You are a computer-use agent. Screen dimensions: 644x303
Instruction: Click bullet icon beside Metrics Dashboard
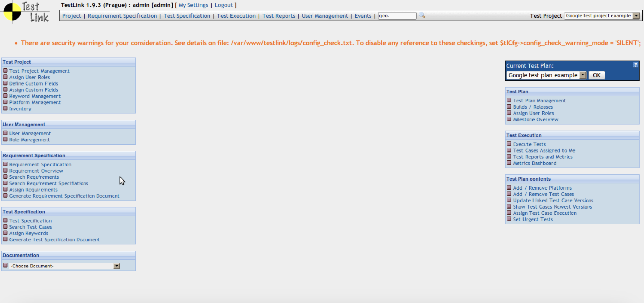pyautogui.click(x=509, y=163)
